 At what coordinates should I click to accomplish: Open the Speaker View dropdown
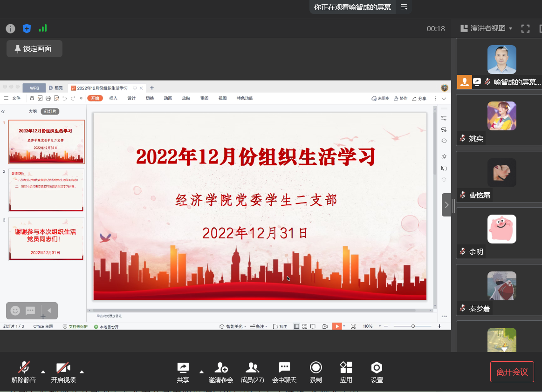point(486,28)
